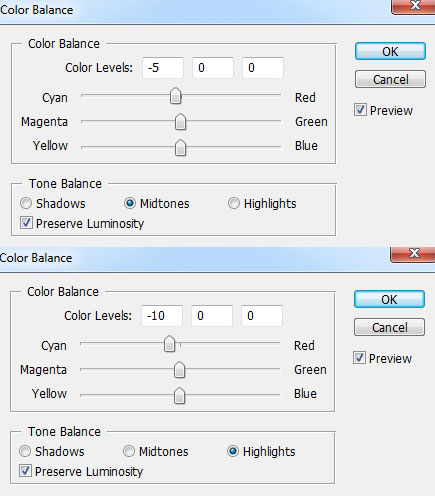Select Highlights radio in upper dialog

(234, 203)
